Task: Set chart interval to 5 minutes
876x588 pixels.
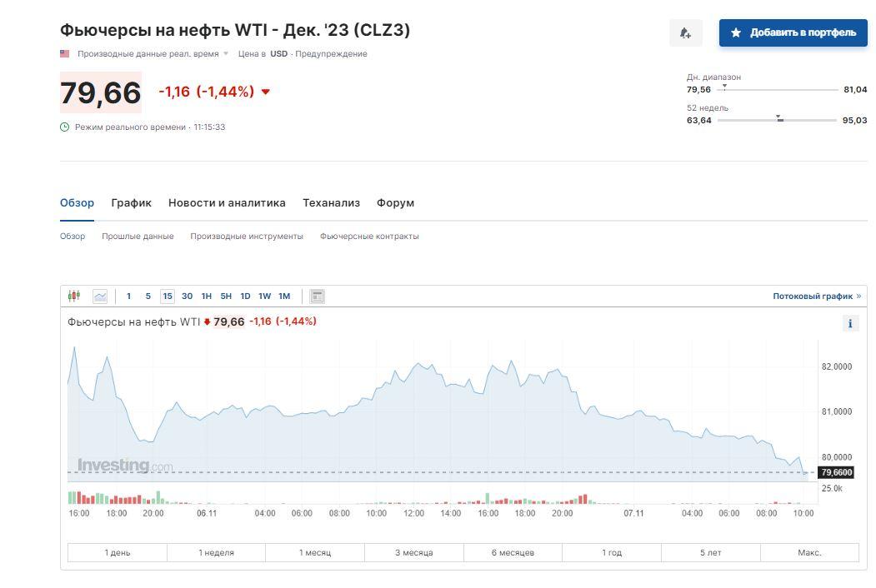Action: tap(148, 296)
